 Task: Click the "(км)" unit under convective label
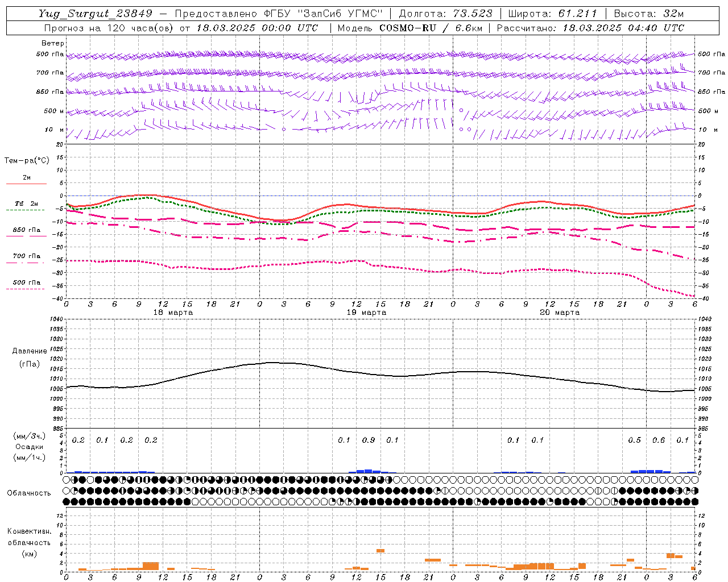point(29,554)
